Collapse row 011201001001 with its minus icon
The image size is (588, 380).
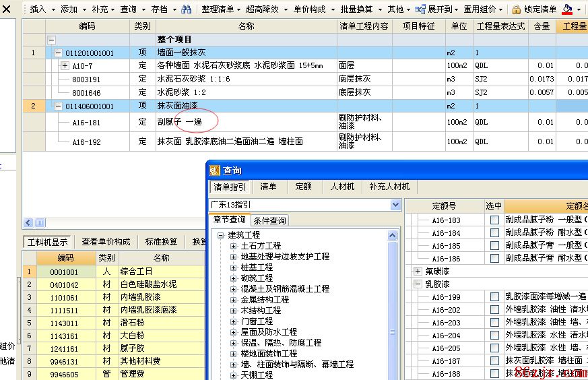[58, 53]
